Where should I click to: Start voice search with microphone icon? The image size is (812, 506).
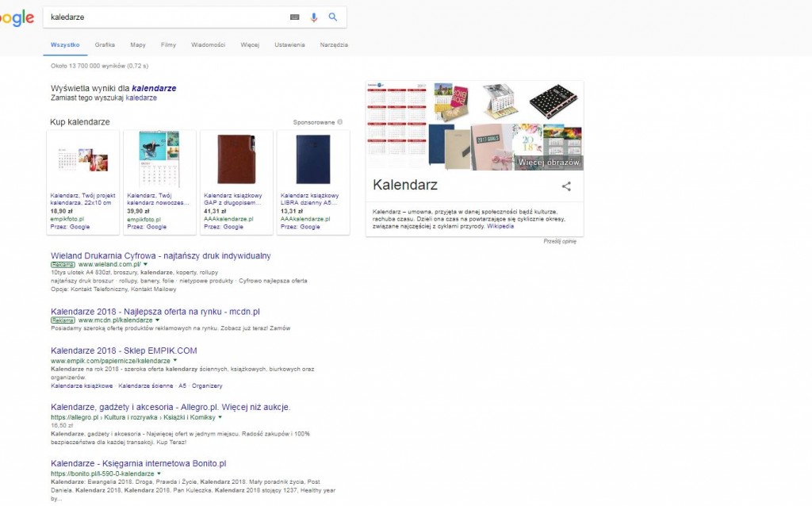tap(314, 17)
